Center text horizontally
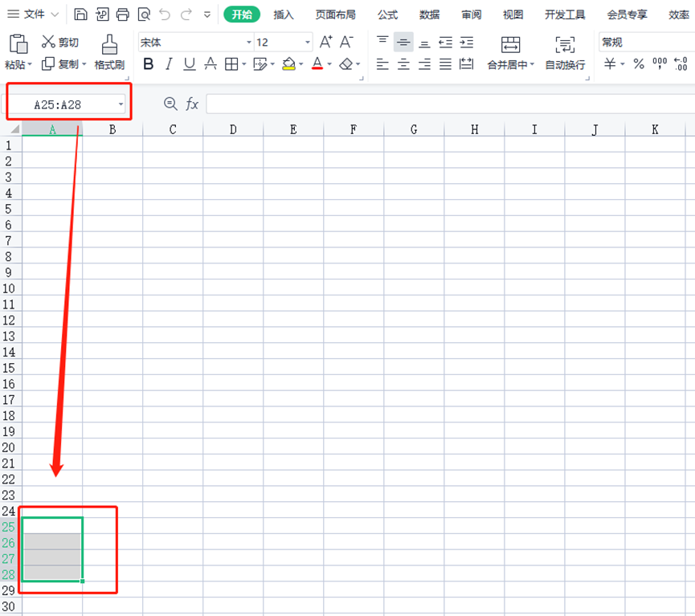The height and width of the screenshot is (616, 695). tap(403, 65)
